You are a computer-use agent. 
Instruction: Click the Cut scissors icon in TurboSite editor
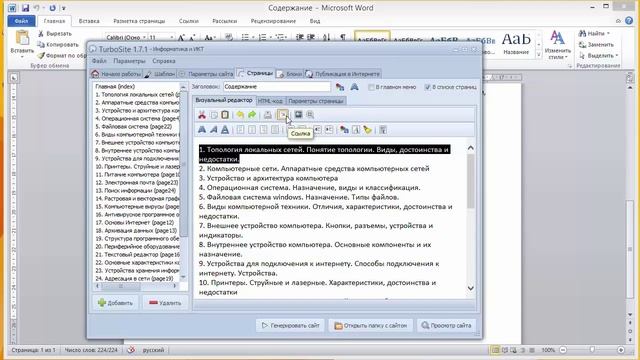tap(202, 115)
